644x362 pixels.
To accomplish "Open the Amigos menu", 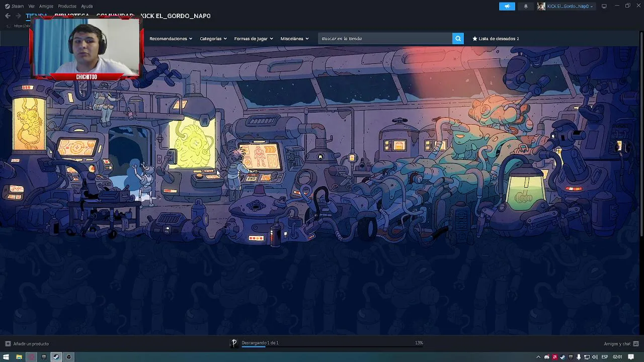I will coord(46,6).
